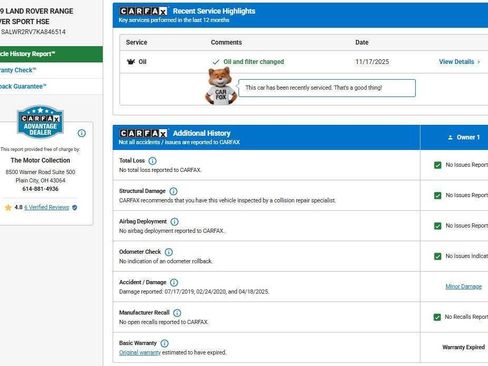Click the VIN SALWR2RV7KA846514
This screenshot has height=366, width=488.
point(33,32)
